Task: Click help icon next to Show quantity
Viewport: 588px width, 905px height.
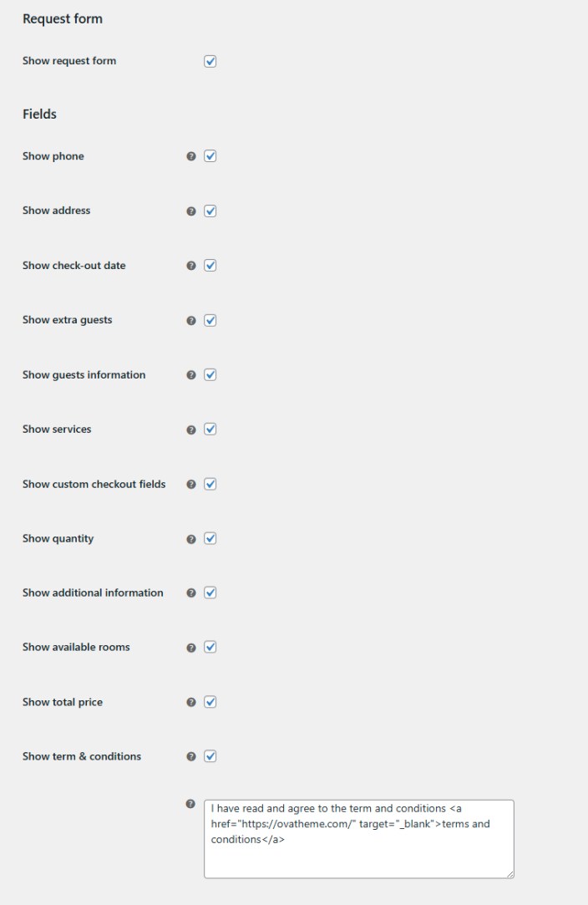Action: 191,539
